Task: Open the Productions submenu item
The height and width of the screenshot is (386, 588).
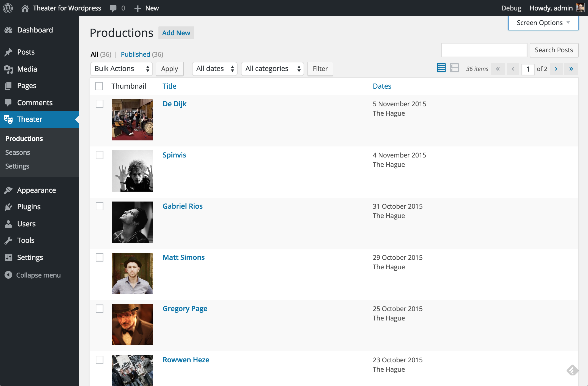Action: [24, 138]
